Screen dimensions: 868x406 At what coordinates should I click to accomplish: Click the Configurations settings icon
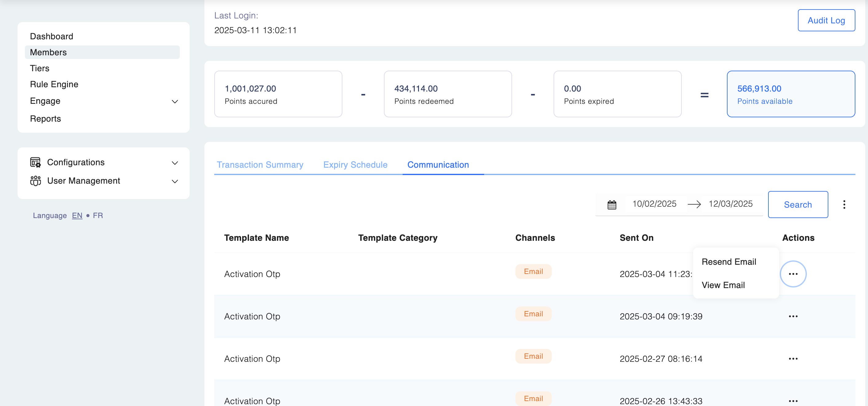(35, 162)
